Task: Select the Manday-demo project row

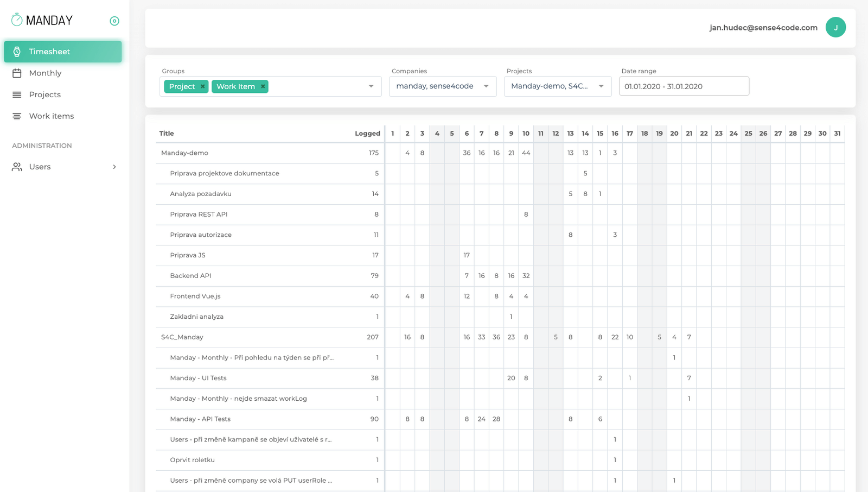Action: [500, 153]
